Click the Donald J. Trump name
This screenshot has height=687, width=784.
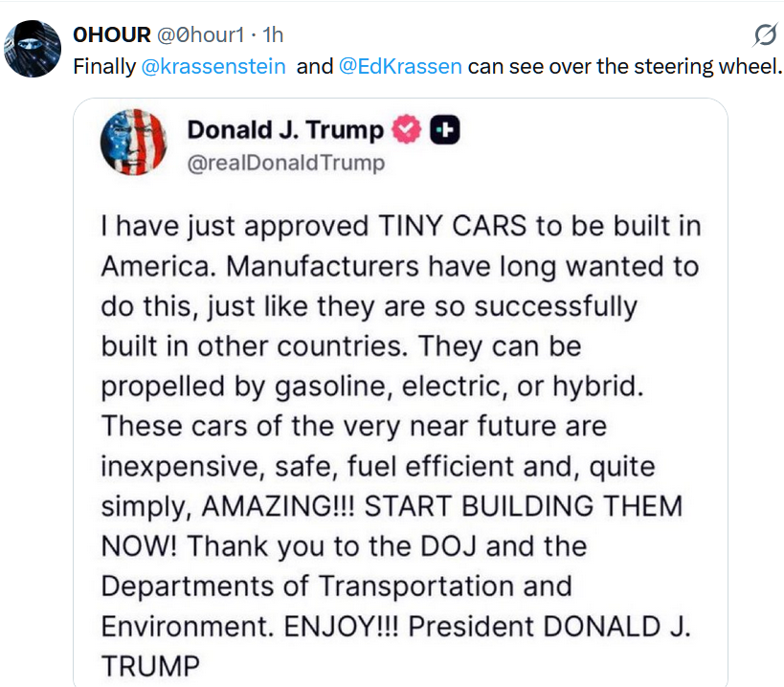(285, 130)
